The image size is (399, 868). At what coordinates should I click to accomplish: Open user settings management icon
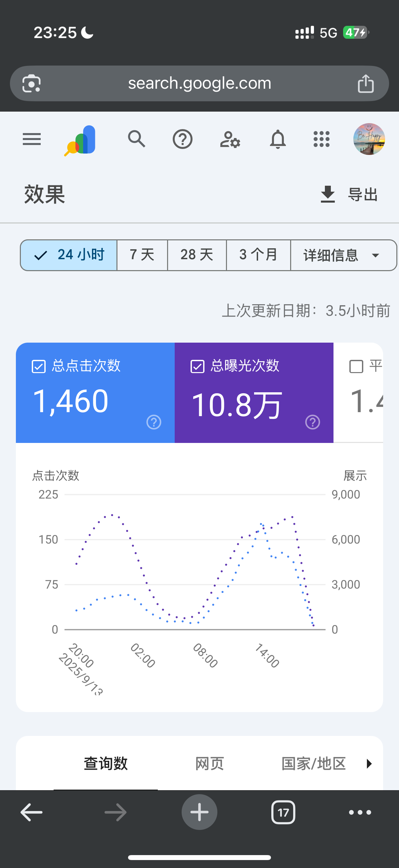click(230, 139)
